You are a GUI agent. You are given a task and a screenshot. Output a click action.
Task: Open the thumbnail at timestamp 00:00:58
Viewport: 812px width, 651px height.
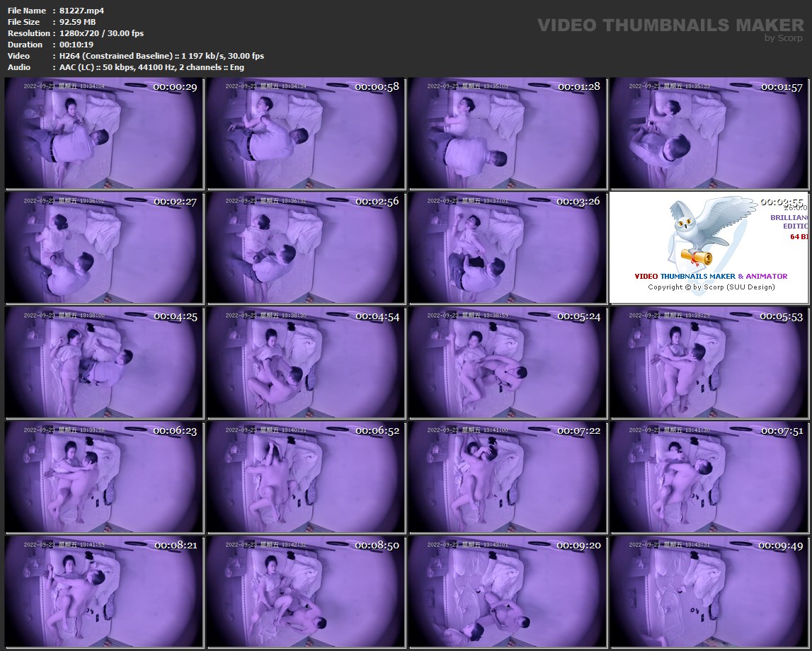[x=305, y=133]
